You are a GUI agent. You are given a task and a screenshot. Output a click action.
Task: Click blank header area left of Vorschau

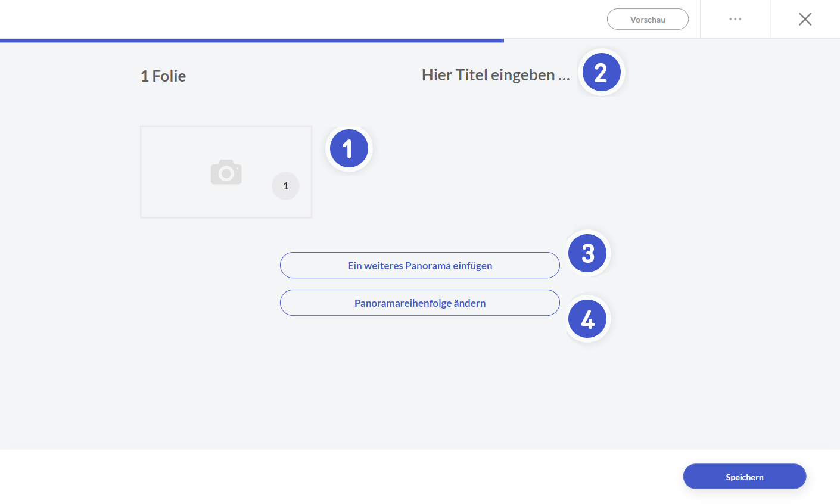[x=298, y=19]
